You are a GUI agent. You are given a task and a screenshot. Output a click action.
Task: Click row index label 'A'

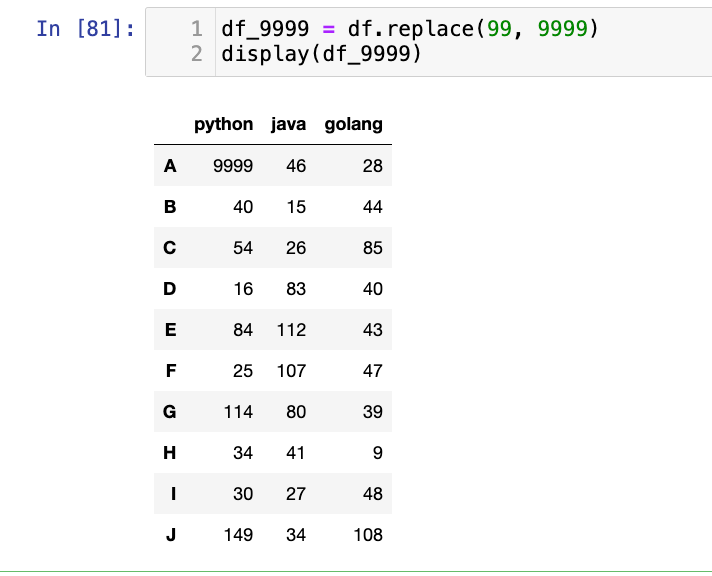coord(170,166)
